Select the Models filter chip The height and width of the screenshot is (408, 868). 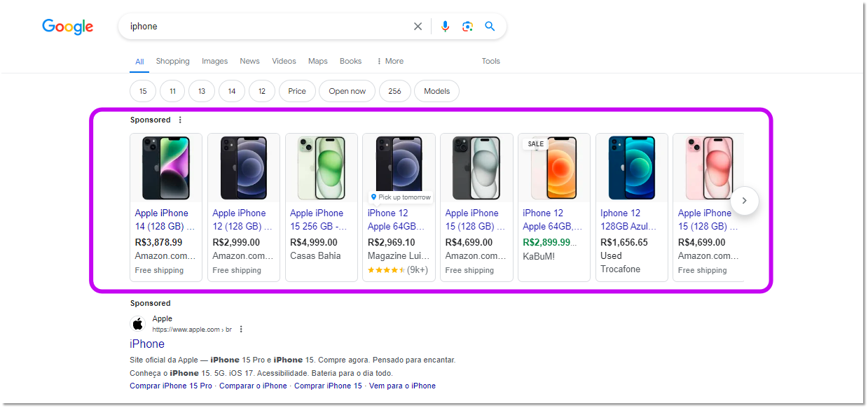click(437, 91)
